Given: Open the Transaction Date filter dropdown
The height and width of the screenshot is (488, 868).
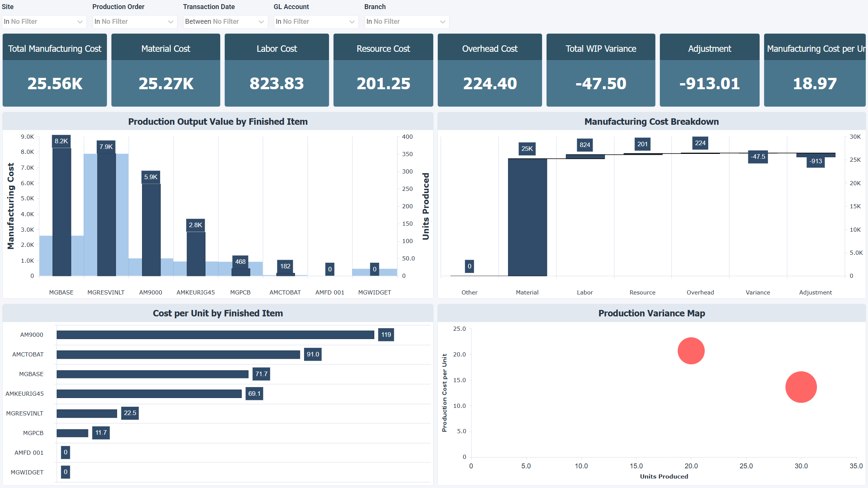Looking at the screenshot, I should 225,22.
